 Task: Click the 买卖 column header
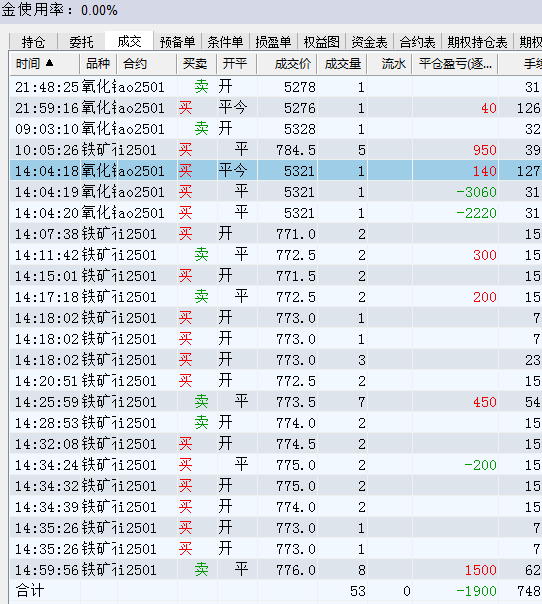tap(196, 64)
